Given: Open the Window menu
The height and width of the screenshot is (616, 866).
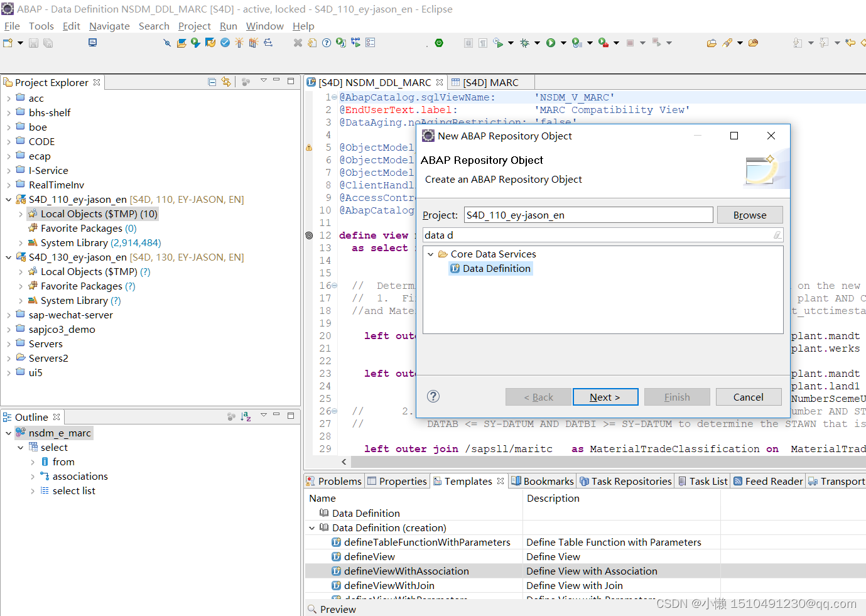Looking at the screenshot, I should tap(264, 26).
